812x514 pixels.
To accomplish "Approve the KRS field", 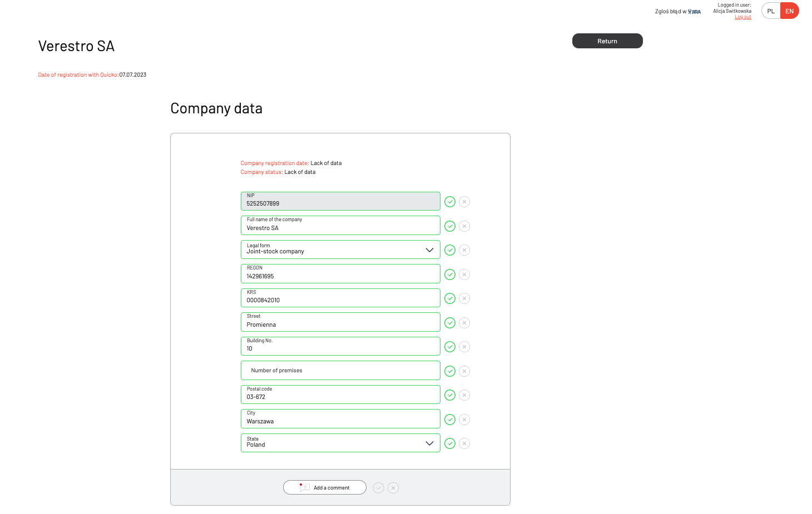I will (450, 298).
